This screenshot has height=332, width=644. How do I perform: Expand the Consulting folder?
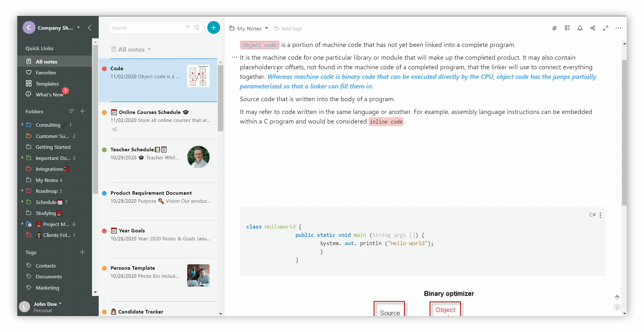22,124
